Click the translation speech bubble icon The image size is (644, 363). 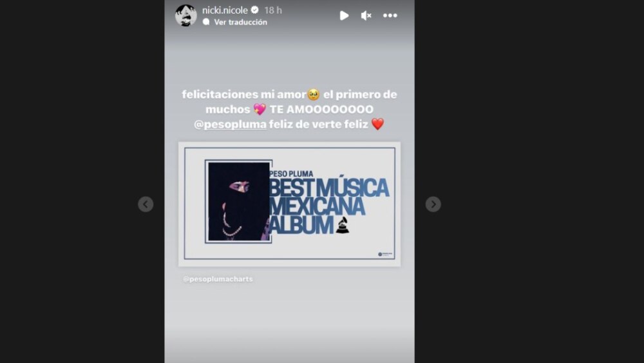[206, 22]
